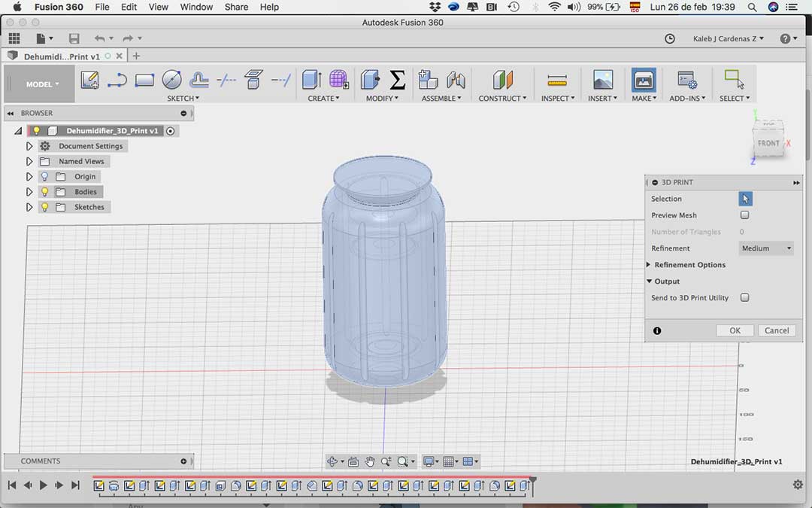The image size is (812, 508).
Task: Open the job status clock icon
Action: [670, 38]
